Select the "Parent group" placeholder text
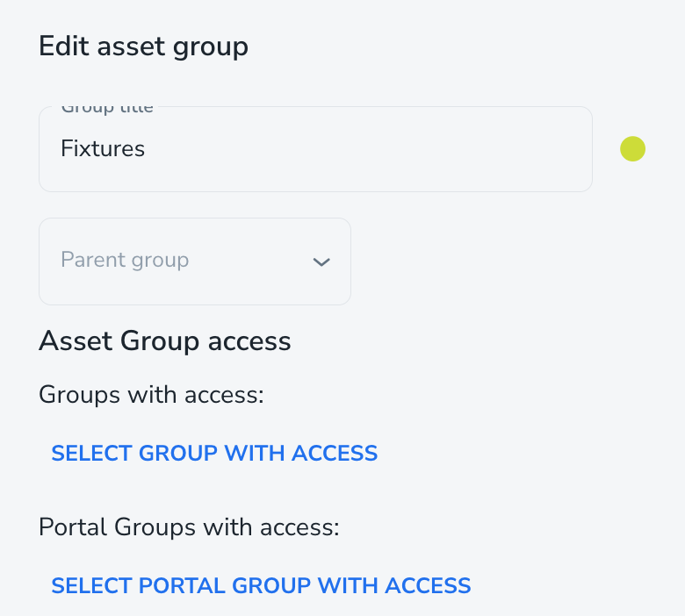This screenshot has width=685, height=616. click(125, 261)
